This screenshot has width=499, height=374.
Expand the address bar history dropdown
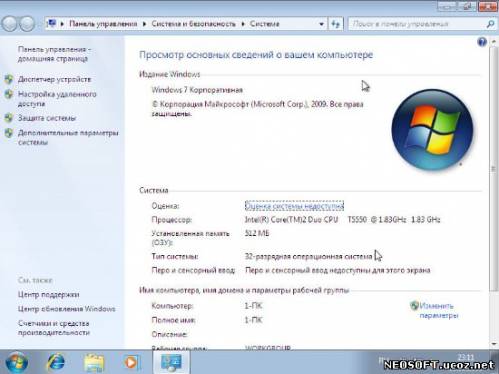coord(321,24)
